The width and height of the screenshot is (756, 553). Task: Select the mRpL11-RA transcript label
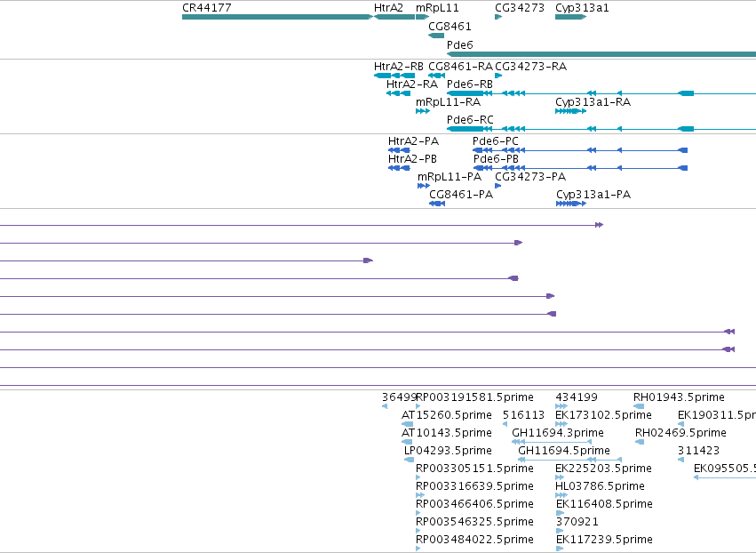coord(449,102)
